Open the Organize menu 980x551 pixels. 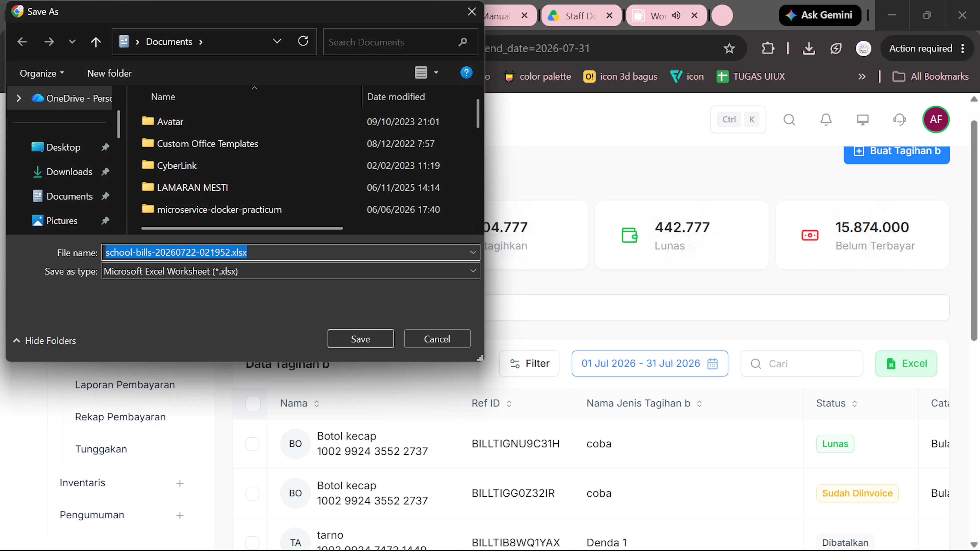coord(42,73)
